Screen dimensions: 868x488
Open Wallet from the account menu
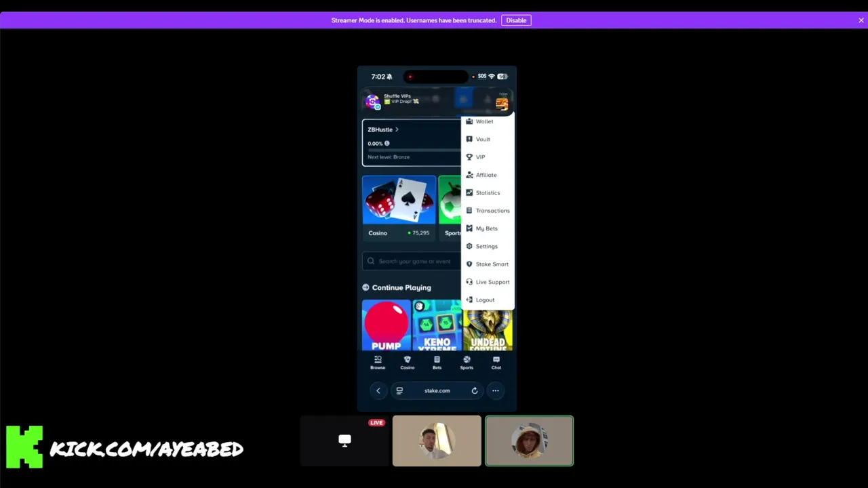coord(488,121)
